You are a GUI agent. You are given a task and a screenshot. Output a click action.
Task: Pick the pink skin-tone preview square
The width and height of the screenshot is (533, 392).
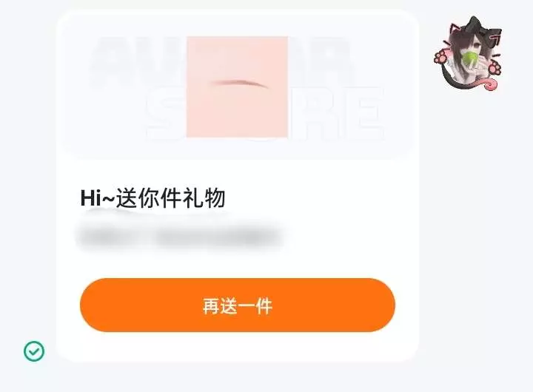[238, 87]
